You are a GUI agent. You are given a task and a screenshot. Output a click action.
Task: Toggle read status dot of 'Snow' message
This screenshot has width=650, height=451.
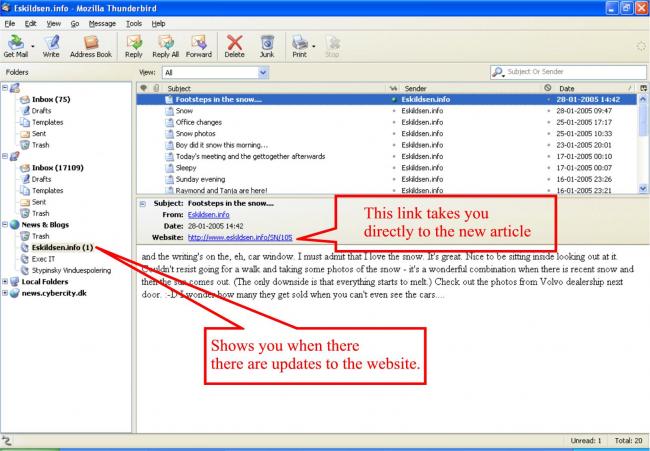pos(394,111)
